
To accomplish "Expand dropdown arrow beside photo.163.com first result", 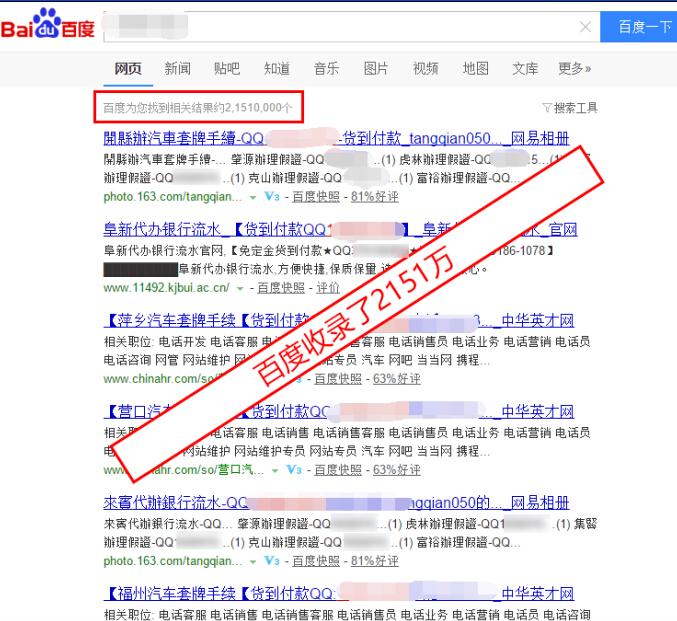I will (253, 197).
